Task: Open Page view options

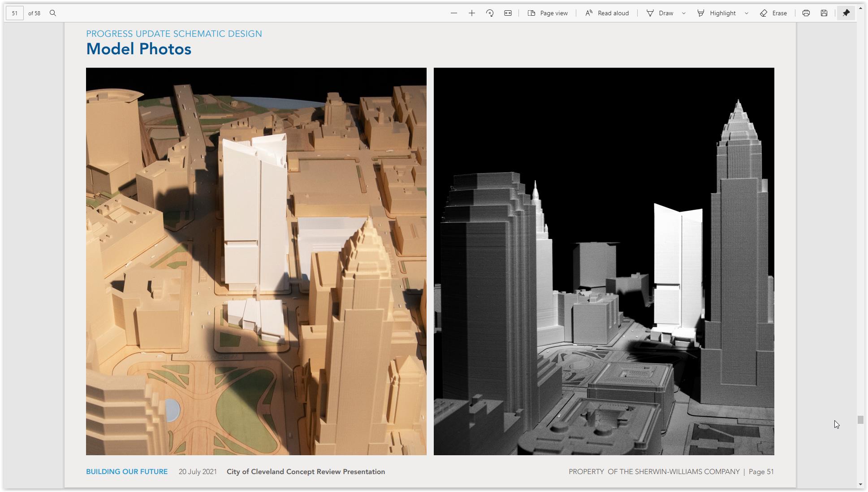Action: pos(548,13)
